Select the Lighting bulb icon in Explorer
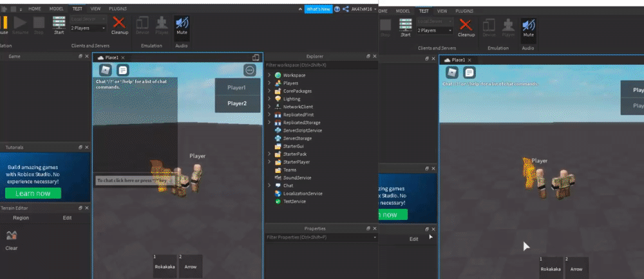The image size is (644, 279). coord(278,99)
